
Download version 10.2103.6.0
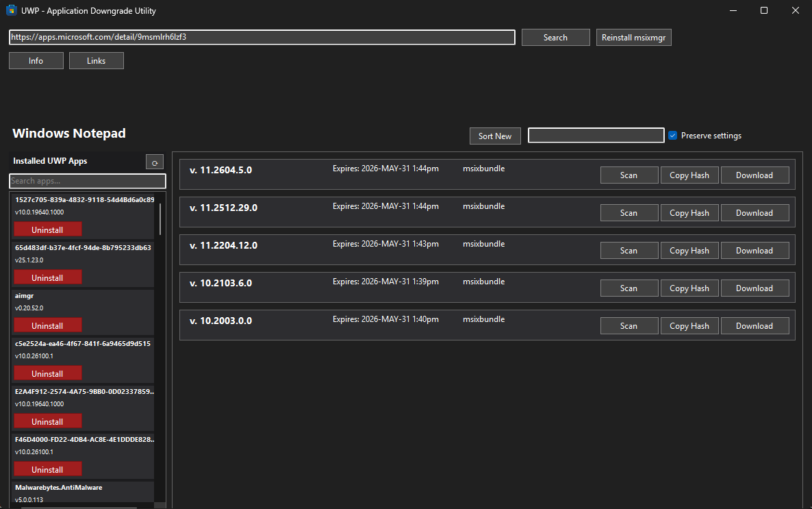coord(754,288)
